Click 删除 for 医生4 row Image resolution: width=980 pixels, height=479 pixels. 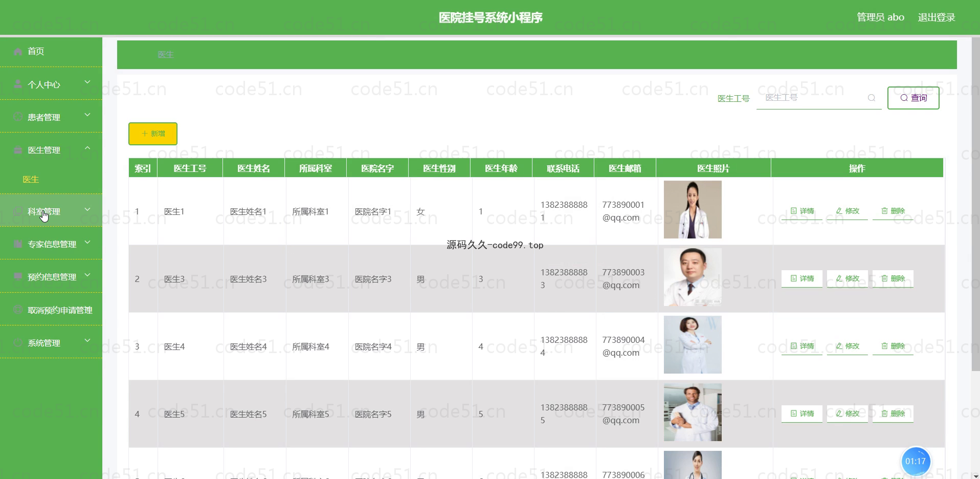[x=893, y=346]
